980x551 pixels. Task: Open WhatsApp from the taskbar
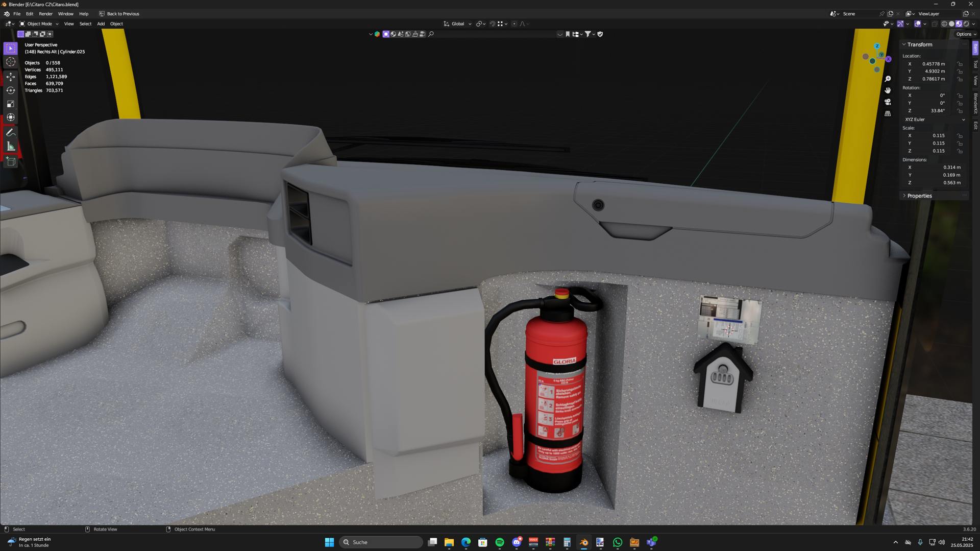[618, 542]
